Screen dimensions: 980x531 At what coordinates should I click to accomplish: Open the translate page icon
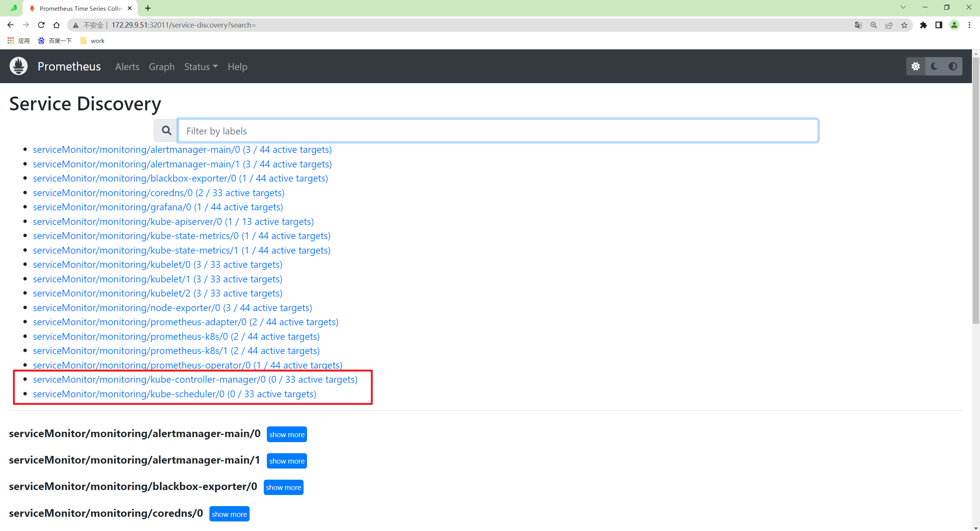click(858, 25)
